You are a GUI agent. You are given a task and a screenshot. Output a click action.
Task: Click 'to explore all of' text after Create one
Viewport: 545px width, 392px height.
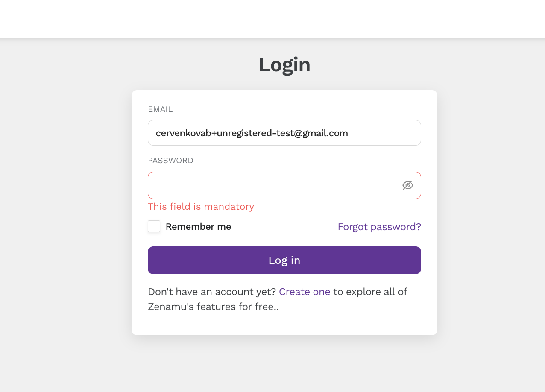click(x=370, y=292)
